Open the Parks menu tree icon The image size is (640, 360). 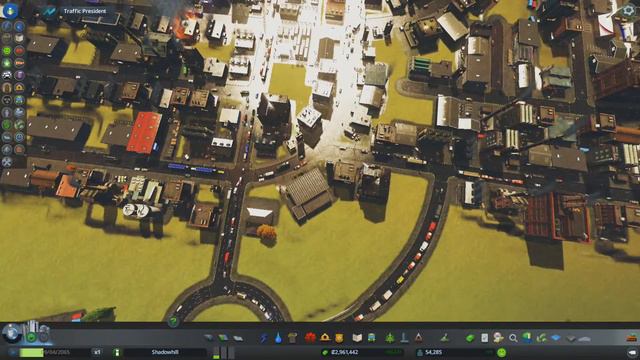point(390,338)
